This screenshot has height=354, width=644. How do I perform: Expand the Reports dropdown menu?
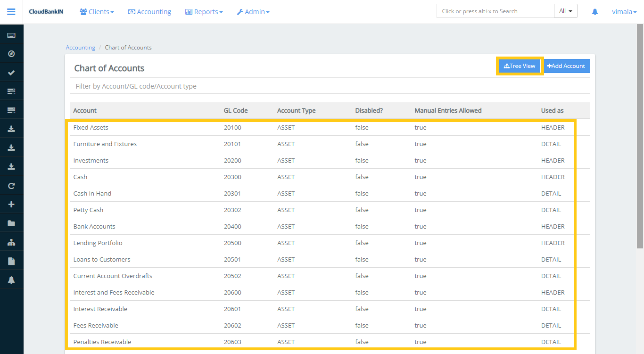coord(204,11)
